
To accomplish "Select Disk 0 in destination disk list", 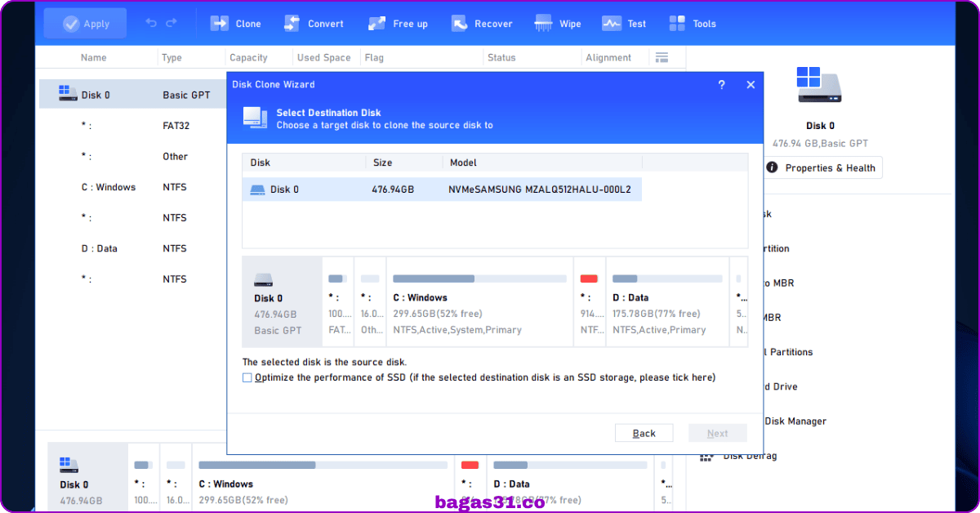I will click(442, 190).
